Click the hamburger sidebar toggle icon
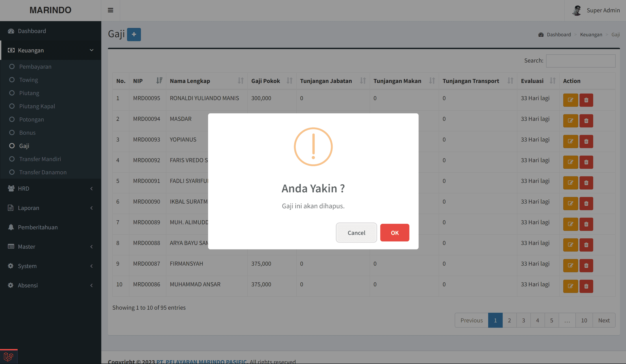Image resolution: width=626 pixels, height=364 pixels. (110, 10)
